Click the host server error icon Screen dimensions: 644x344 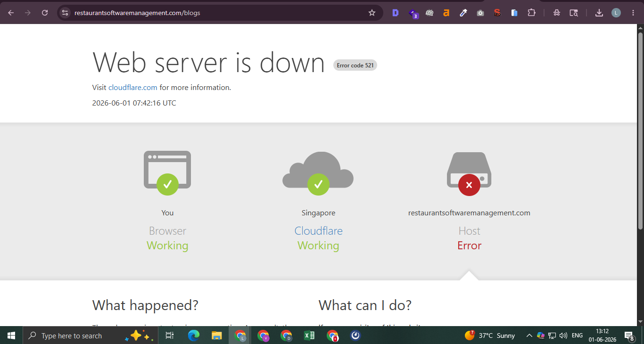469,173
